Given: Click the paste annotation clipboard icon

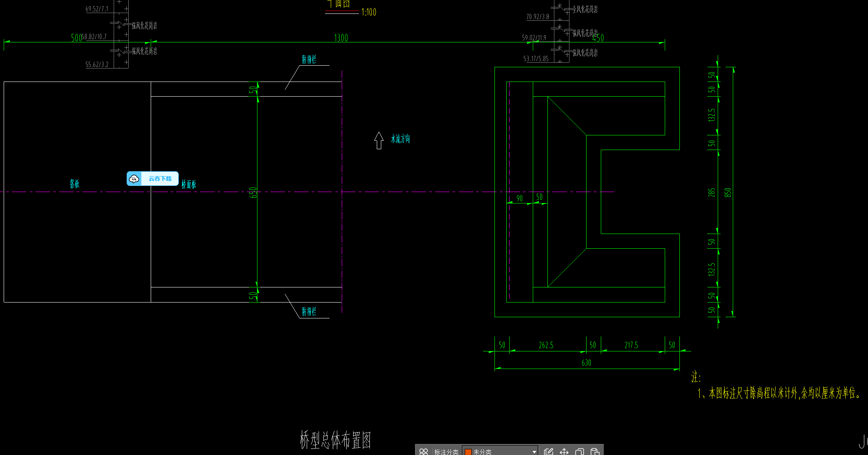Looking at the screenshot, I should pyautogui.click(x=595, y=451).
